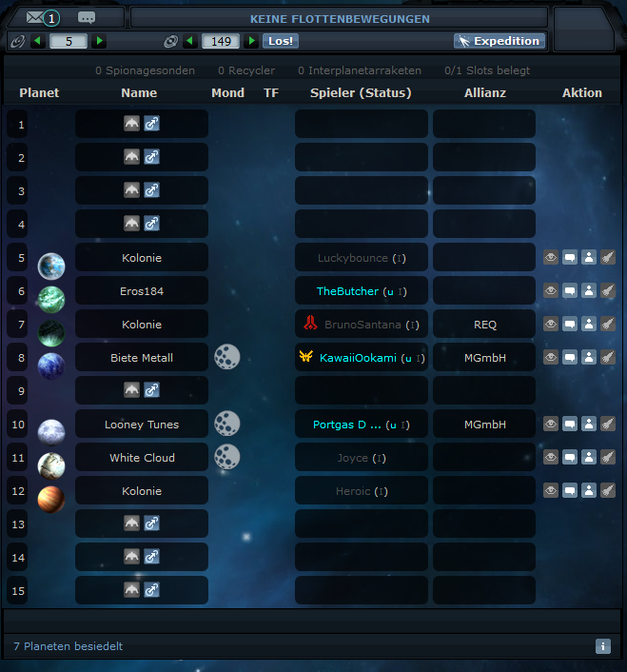Image resolution: width=627 pixels, height=672 pixels.
Task: Message TheButcher via chat icon
Action: click(x=570, y=290)
